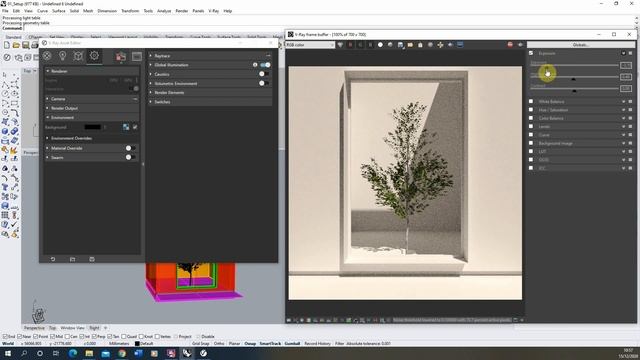Toggle the Global Illumination switch

265,65
